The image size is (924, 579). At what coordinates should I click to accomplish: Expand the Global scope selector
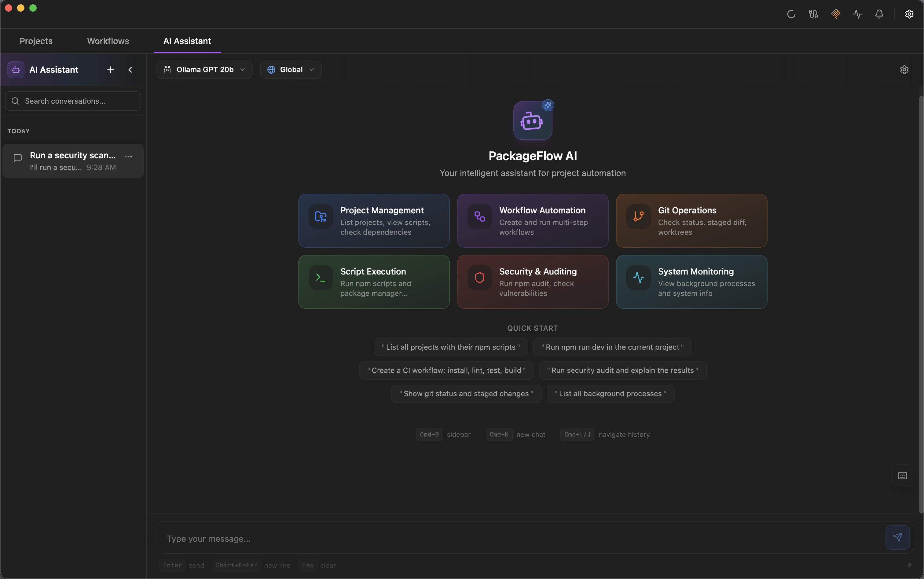click(x=291, y=69)
